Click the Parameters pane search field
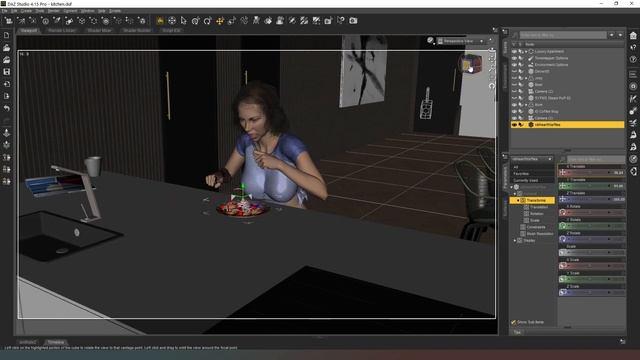The height and width of the screenshot is (360, 640). 595,159
